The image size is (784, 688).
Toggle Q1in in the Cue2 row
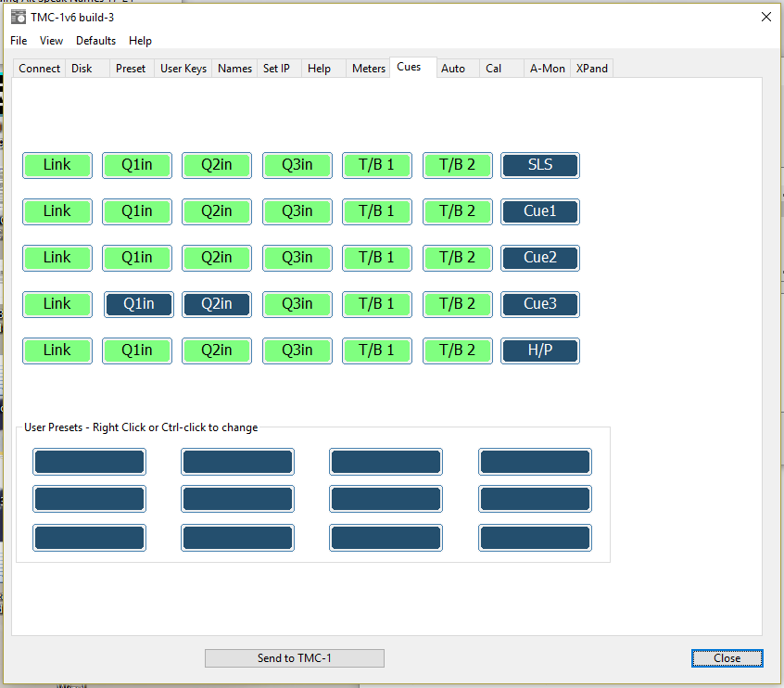[x=137, y=258]
